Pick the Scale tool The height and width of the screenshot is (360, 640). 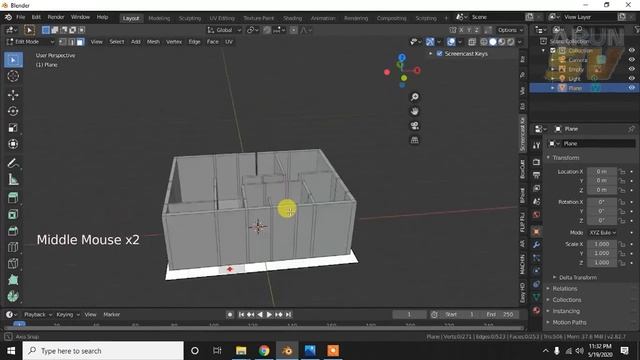tap(13, 128)
